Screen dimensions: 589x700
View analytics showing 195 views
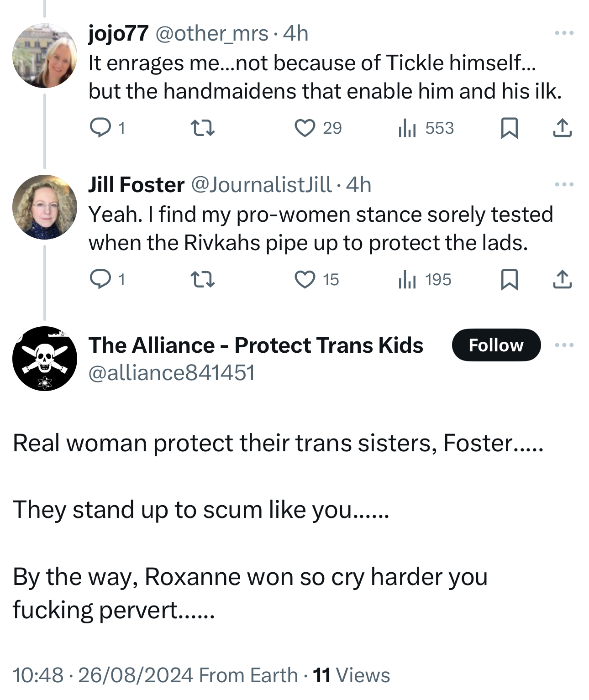pos(407,279)
